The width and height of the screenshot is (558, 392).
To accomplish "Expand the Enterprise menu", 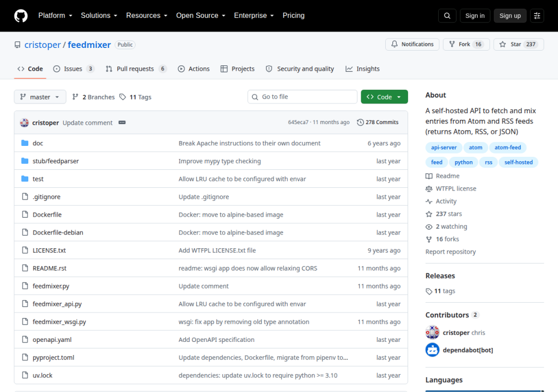I will coord(254,16).
